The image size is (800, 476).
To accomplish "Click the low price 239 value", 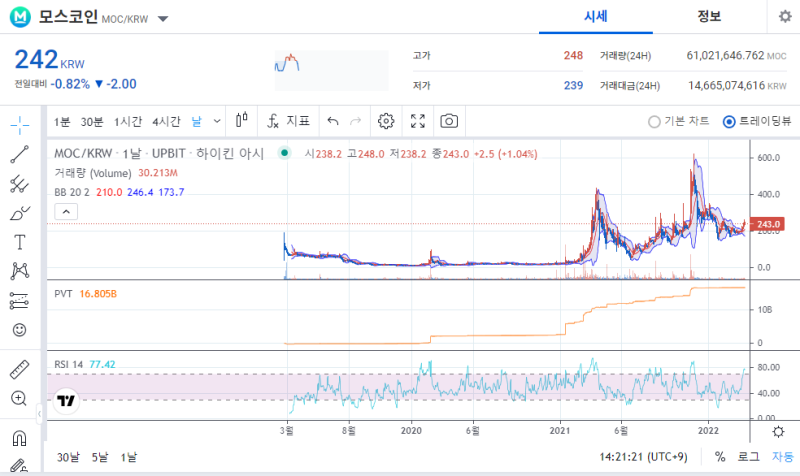I will click(x=573, y=85).
